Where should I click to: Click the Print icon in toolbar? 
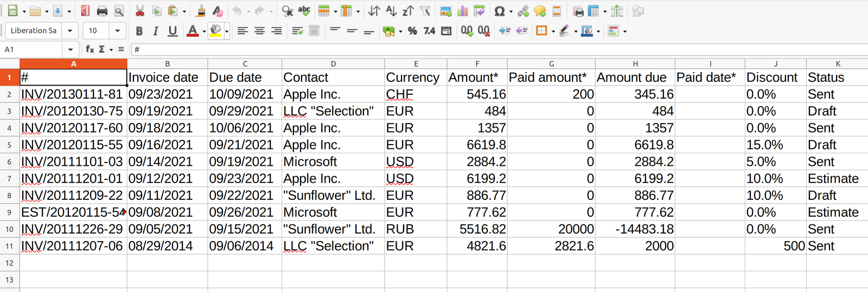click(101, 11)
